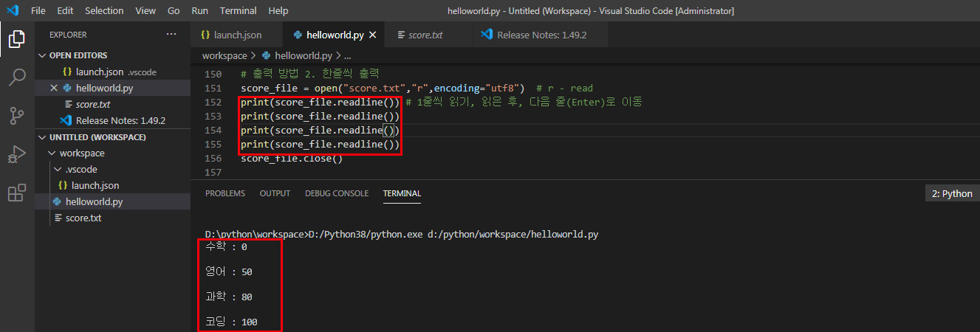Image resolution: width=980 pixels, height=332 pixels.
Task: Switch to the launch.json tab
Action: [236, 35]
